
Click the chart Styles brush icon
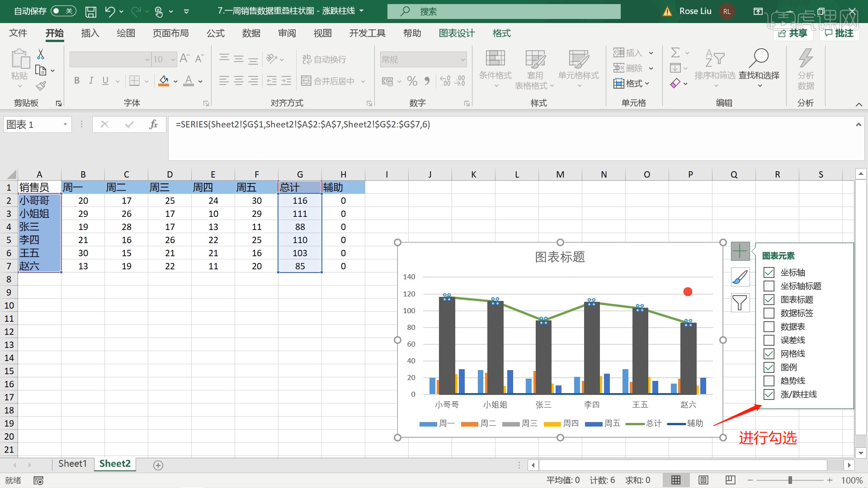(740, 277)
